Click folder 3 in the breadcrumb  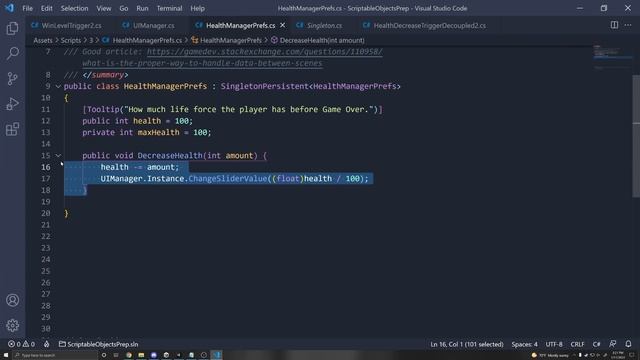(x=91, y=40)
